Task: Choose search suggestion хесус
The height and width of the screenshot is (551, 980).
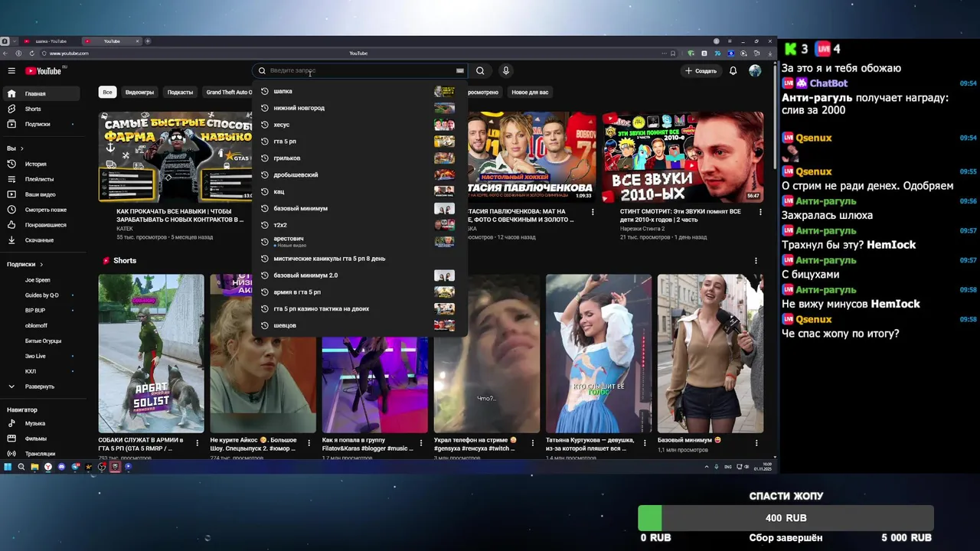Action: pyautogui.click(x=358, y=125)
